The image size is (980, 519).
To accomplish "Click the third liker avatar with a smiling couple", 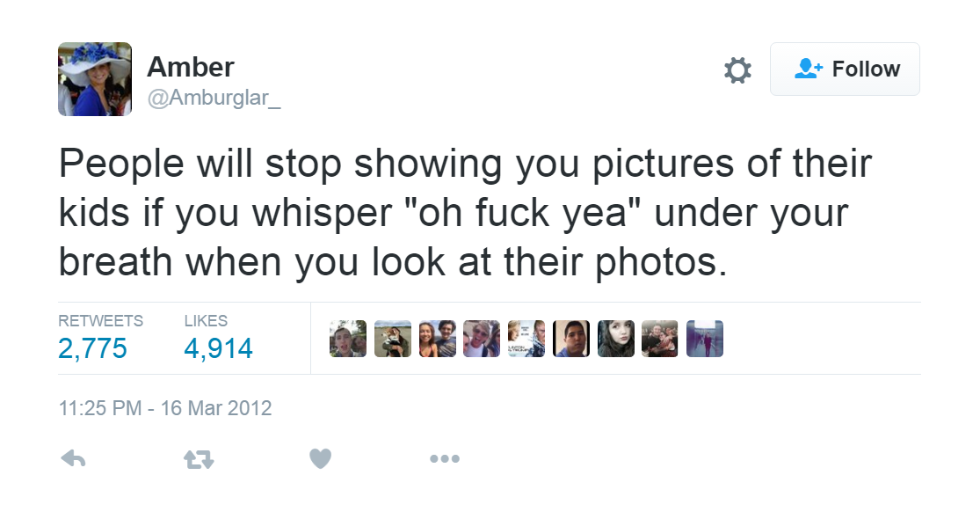I will (438, 339).
